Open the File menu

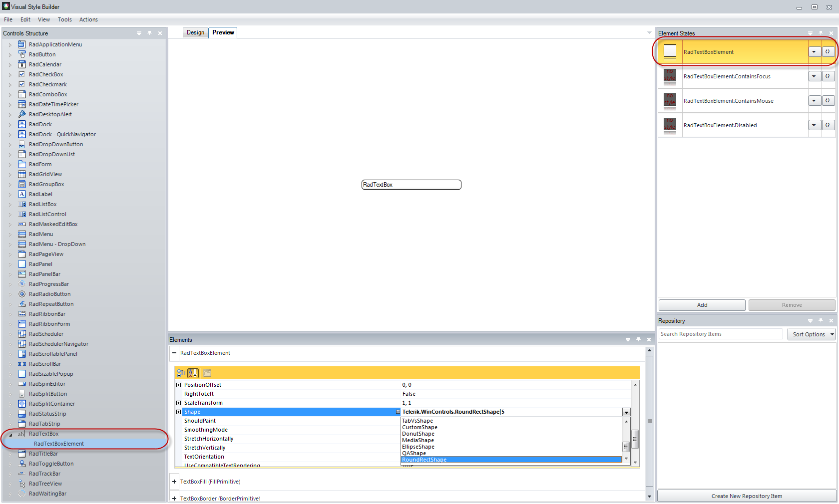coord(8,19)
